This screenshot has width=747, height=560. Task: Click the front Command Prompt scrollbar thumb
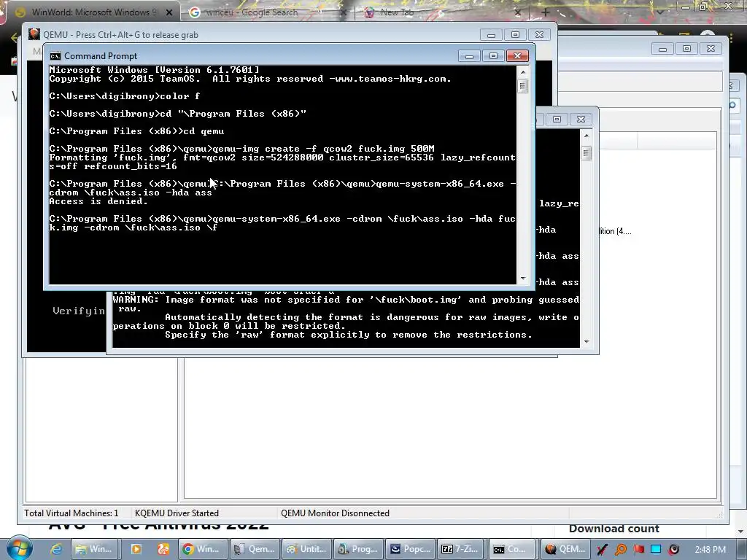(x=522, y=86)
